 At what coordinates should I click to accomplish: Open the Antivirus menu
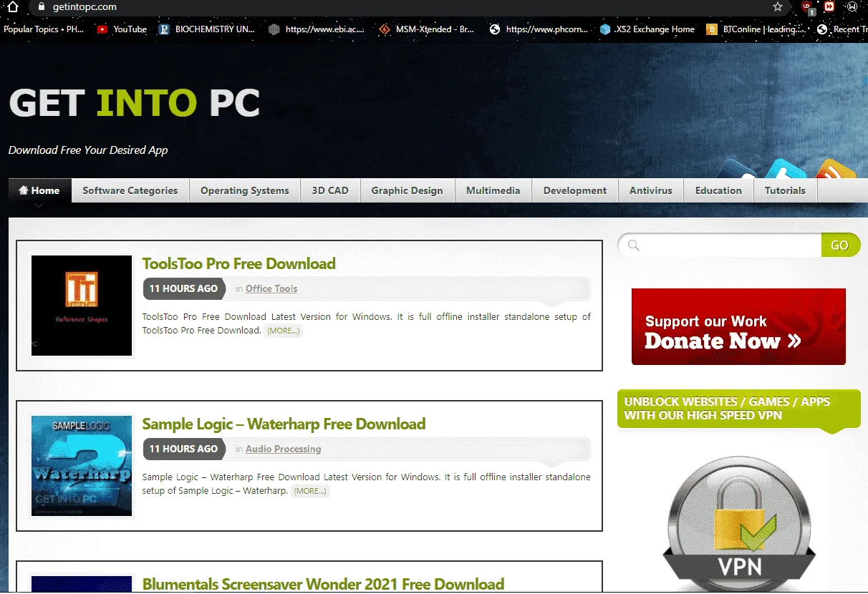[x=651, y=190]
